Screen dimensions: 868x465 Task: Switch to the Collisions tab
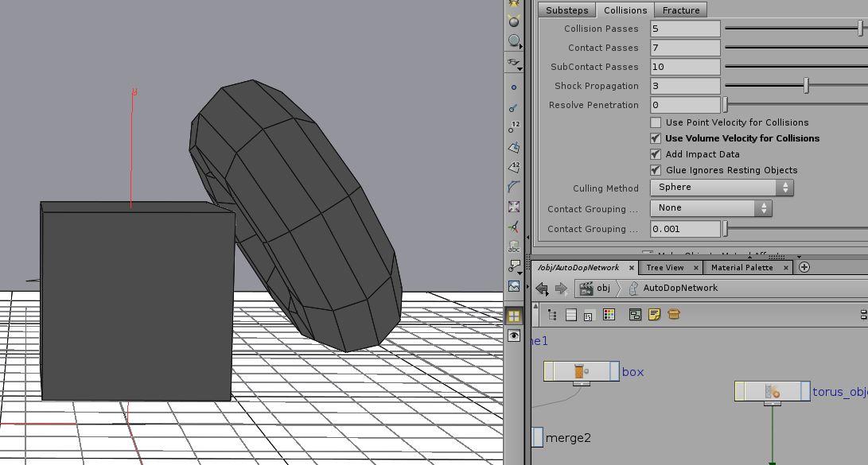(625, 10)
